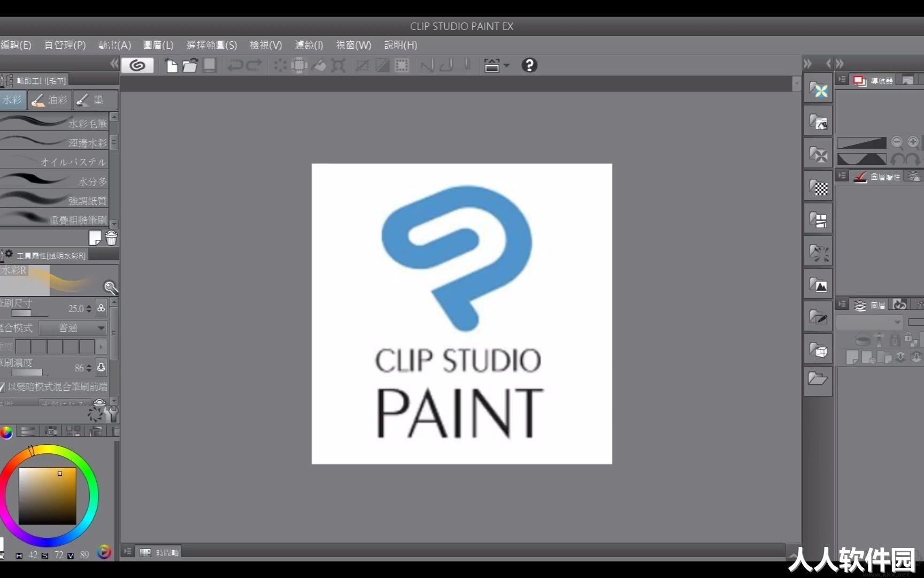Image resolution: width=924 pixels, height=578 pixels.
Task: Click brush size dynamics button
Action: tap(101, 308)
